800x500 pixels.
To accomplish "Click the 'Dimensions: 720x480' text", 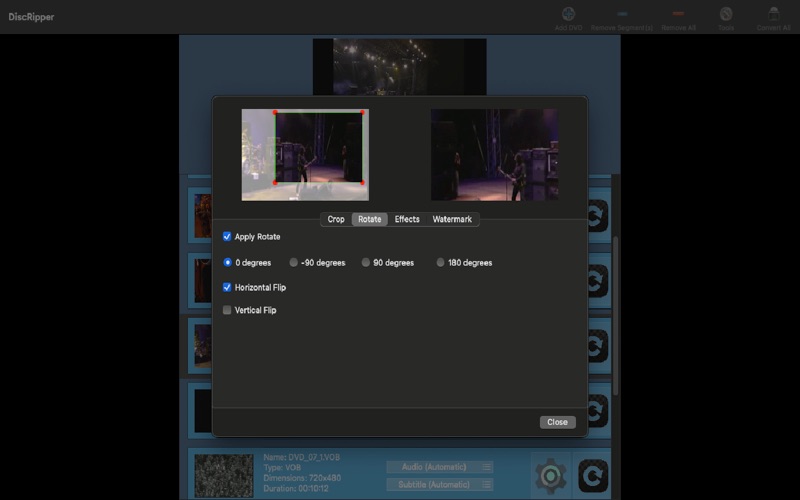I will [302, 478].
